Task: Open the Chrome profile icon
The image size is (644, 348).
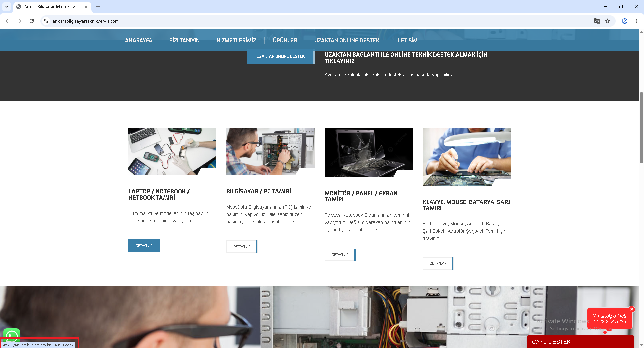Action: [x=625, y=21]
